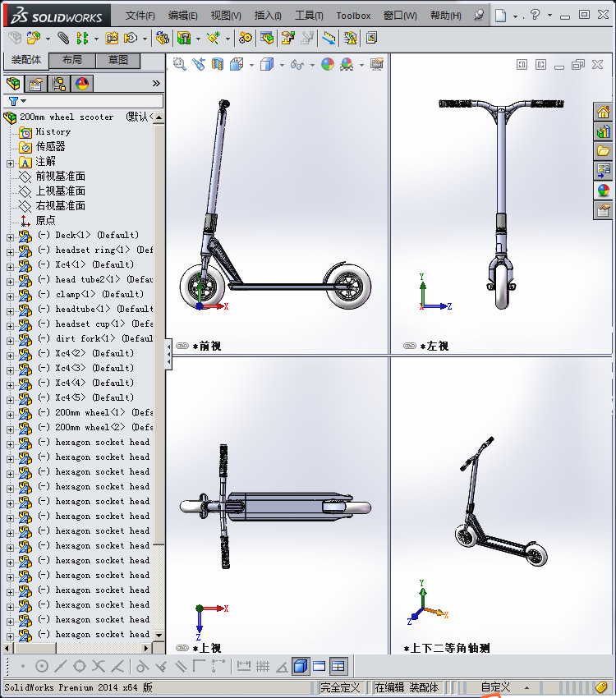Click the Move Component icon

[131, 39]
